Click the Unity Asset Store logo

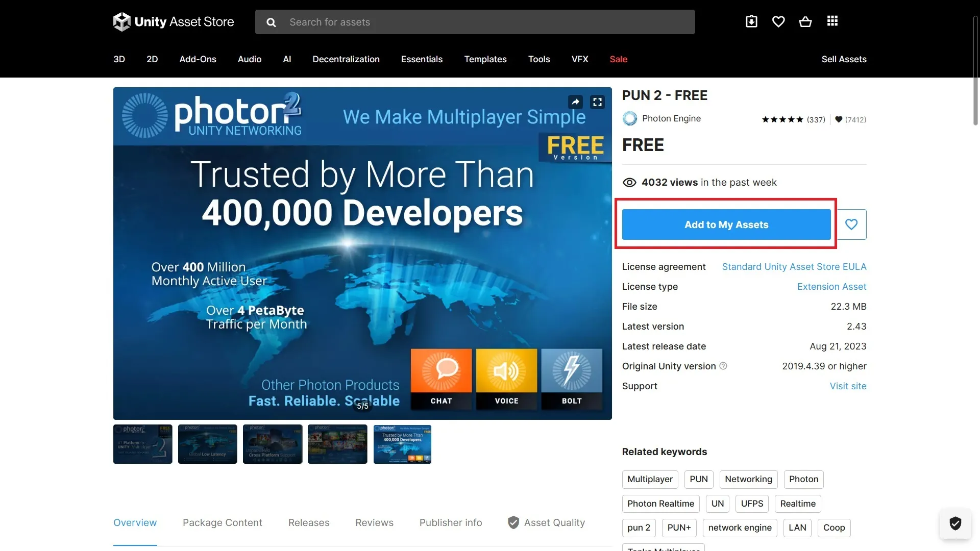[174, 22]
